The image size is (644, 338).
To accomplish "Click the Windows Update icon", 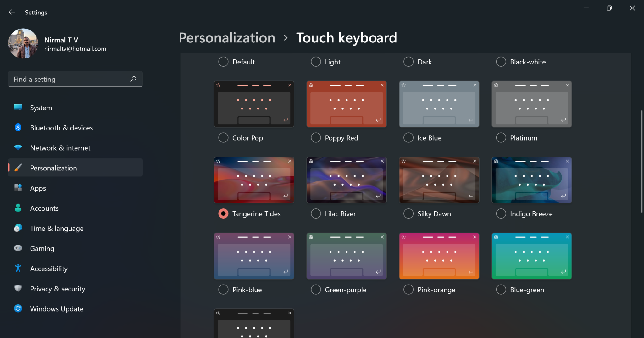I will pyautogui.click(x=18, y=309).
